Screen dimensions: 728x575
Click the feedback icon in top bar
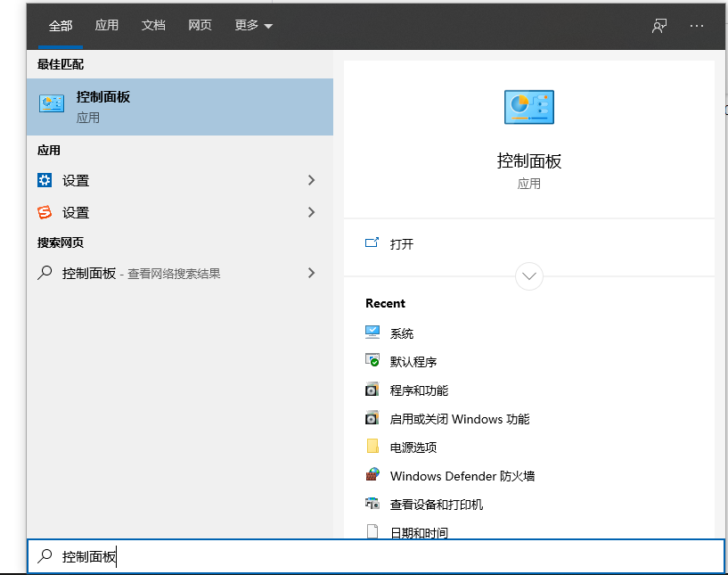point(659,26)
